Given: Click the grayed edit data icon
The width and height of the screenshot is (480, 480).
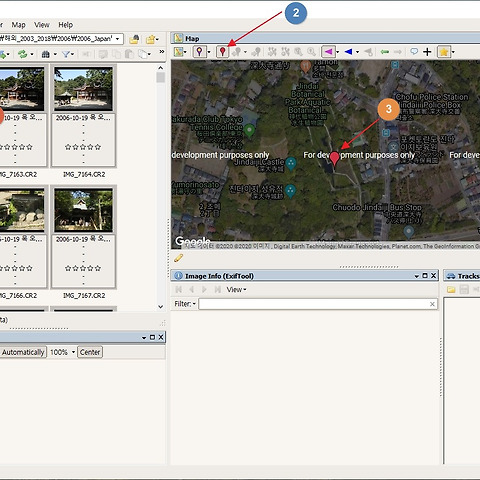Looking at the screenshot, I should click(103, 54).
